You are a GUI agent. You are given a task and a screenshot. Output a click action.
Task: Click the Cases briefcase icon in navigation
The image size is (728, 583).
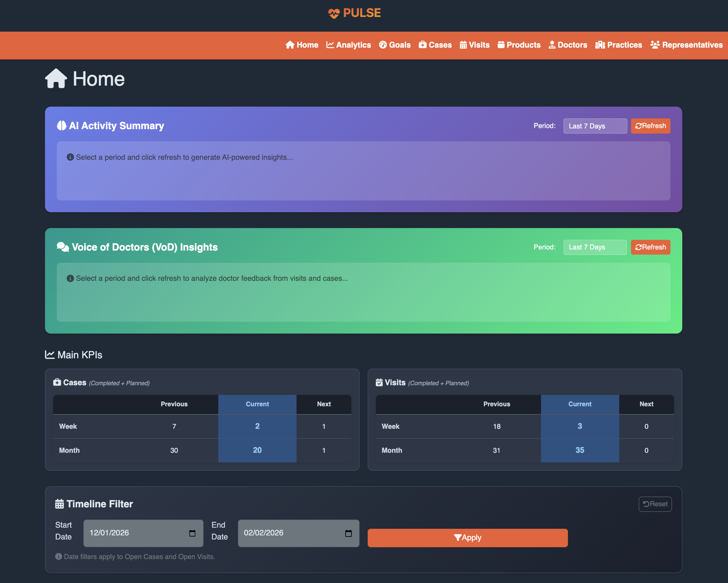[423, 45]
